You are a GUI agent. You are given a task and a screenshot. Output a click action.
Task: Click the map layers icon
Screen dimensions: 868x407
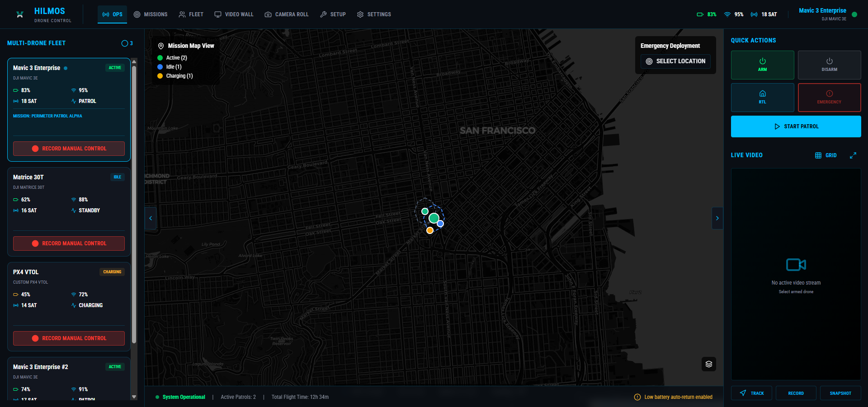(708, 364)
